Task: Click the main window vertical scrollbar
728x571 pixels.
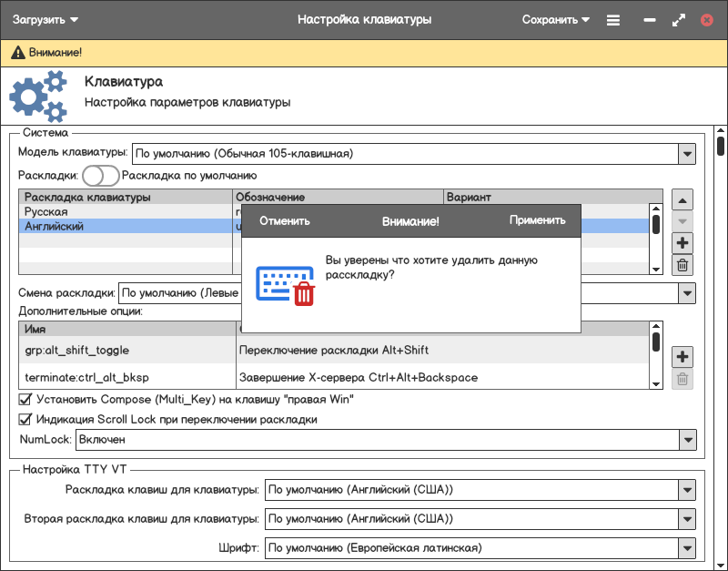Action: coord(721,146)
